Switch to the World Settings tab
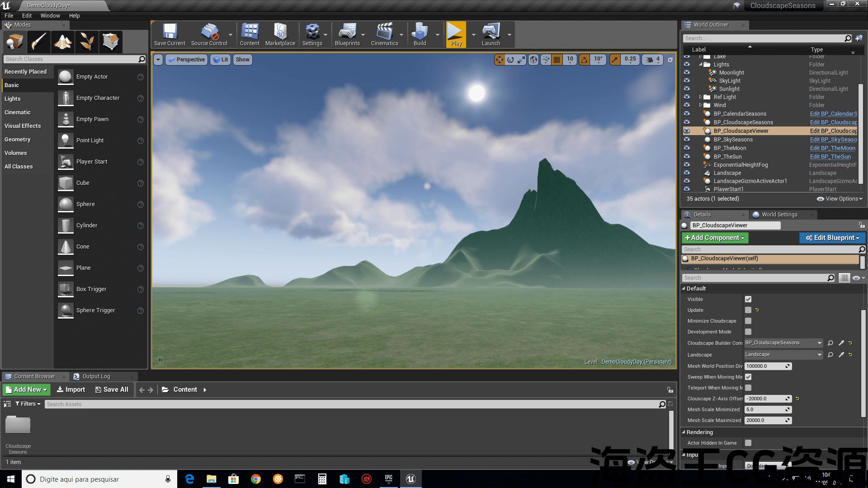The height and width of the screenshot is (488, 868). [779, 215]
